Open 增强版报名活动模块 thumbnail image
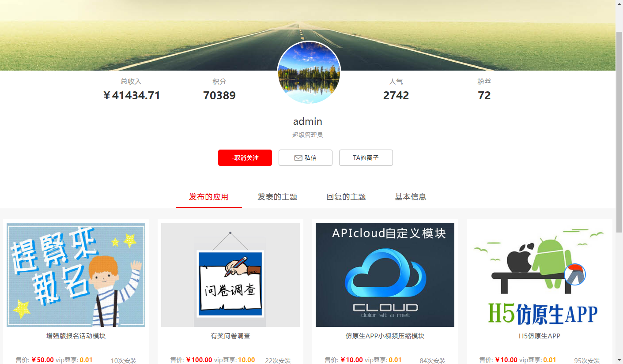 click(x=76, y=275)
